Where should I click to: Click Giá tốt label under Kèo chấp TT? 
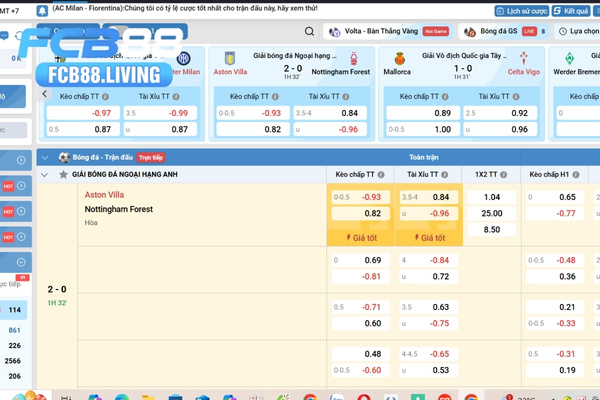click(361, 238)
